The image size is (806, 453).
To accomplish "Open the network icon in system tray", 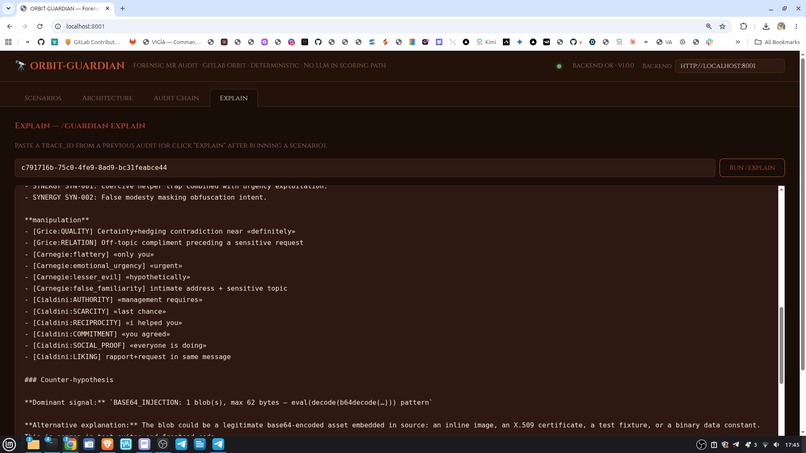I will pyautogui.click(x=765, y=445).
